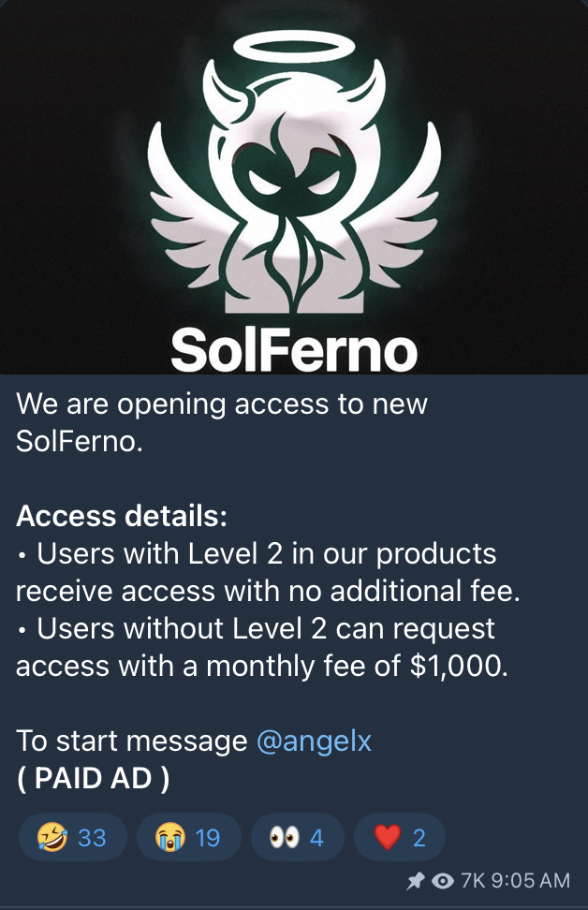
Task: Open the SolFerno banner image
Action: [x=294, y=187]
